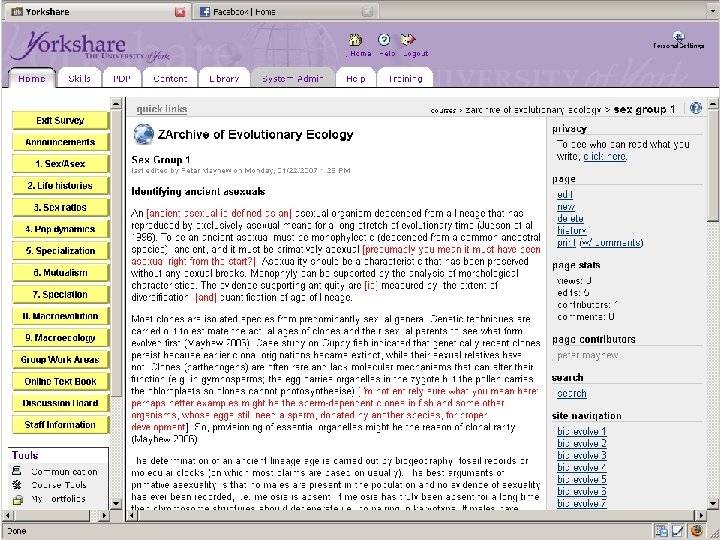Click the content pane scroll down arrow
Viewport: 720px width, 540px height.
pyautogui.click(x=713, y=503)
